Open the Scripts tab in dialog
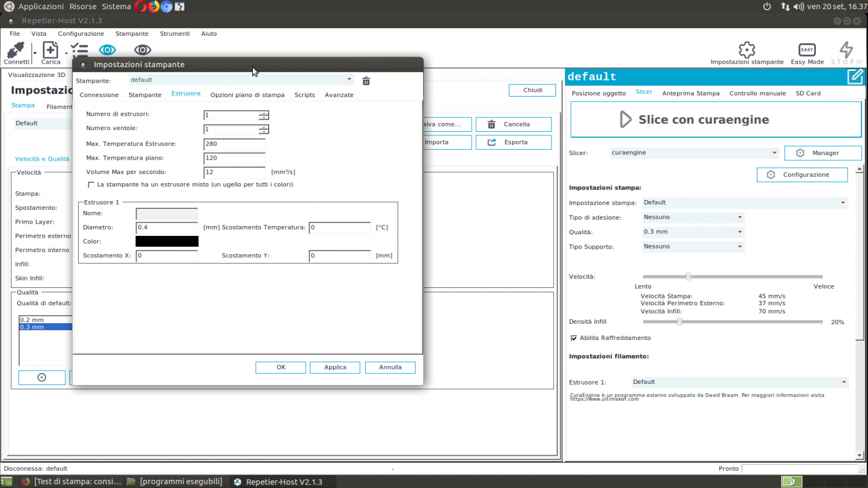Screen dimensions: 868x488 point(304,95)
